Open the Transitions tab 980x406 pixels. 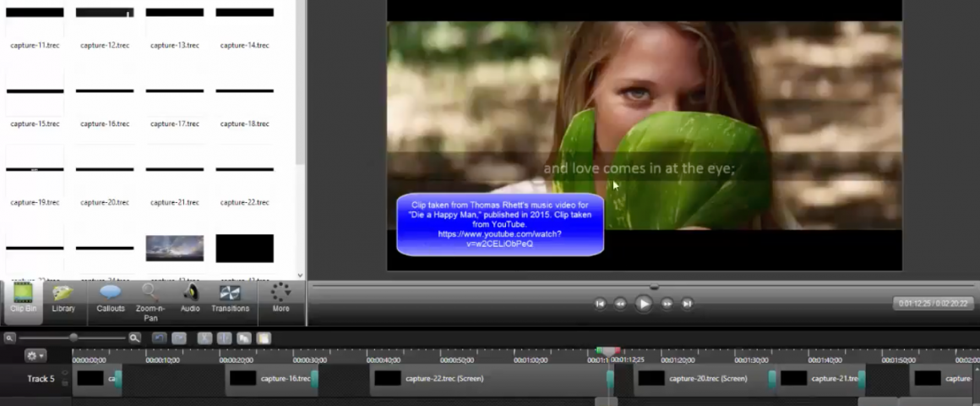click(230, 299)
